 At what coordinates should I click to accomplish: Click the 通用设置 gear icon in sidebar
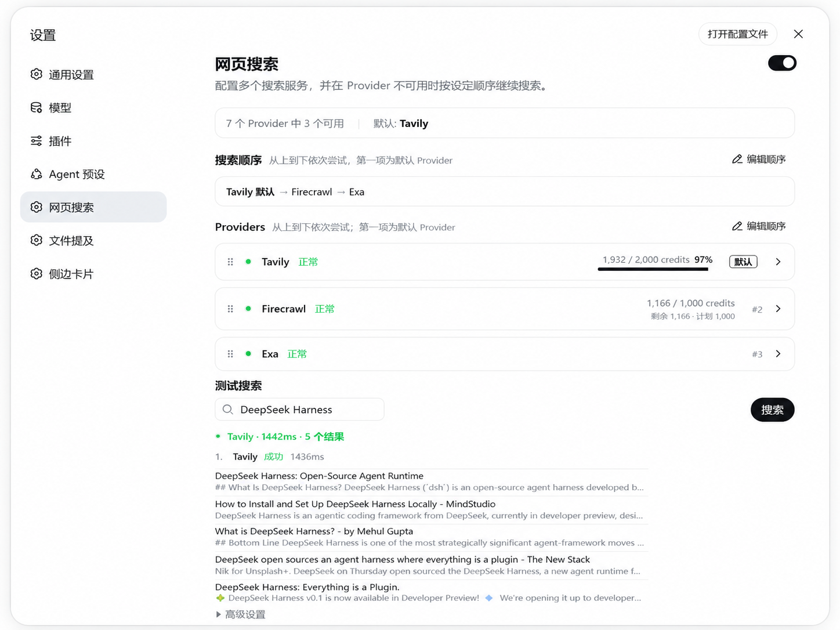point(37,74)
